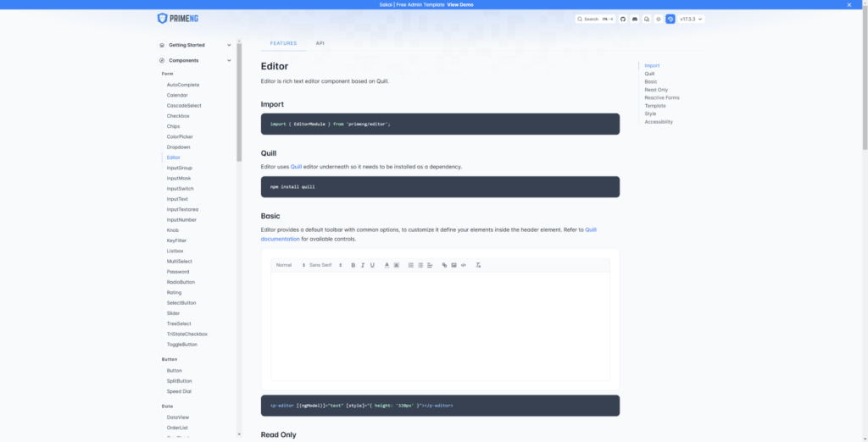This screenshot has height=442, width=868.
Task: Collapse the Components menu chevron
Action: 229,60
